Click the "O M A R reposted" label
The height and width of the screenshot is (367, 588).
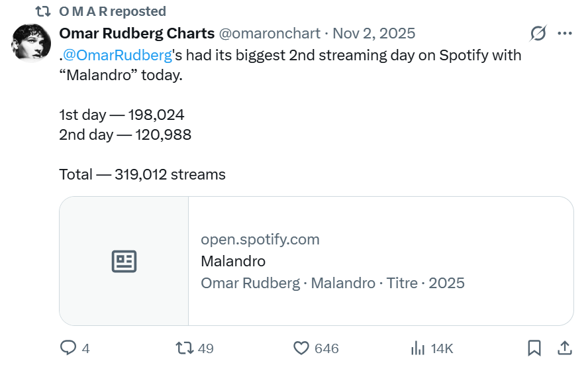(x=113, y=11)
